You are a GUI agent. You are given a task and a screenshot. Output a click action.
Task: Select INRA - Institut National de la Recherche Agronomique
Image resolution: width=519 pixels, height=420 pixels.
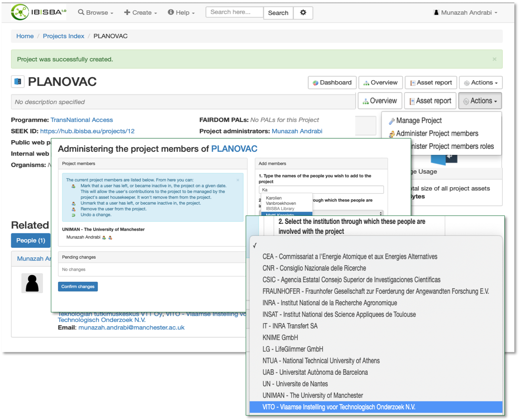click(376, 303)
